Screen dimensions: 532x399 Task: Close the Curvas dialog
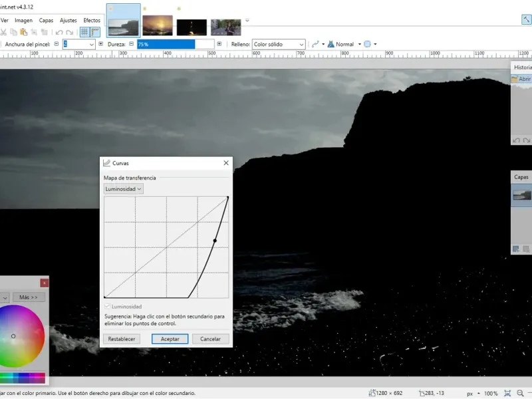tap(226, 163)
